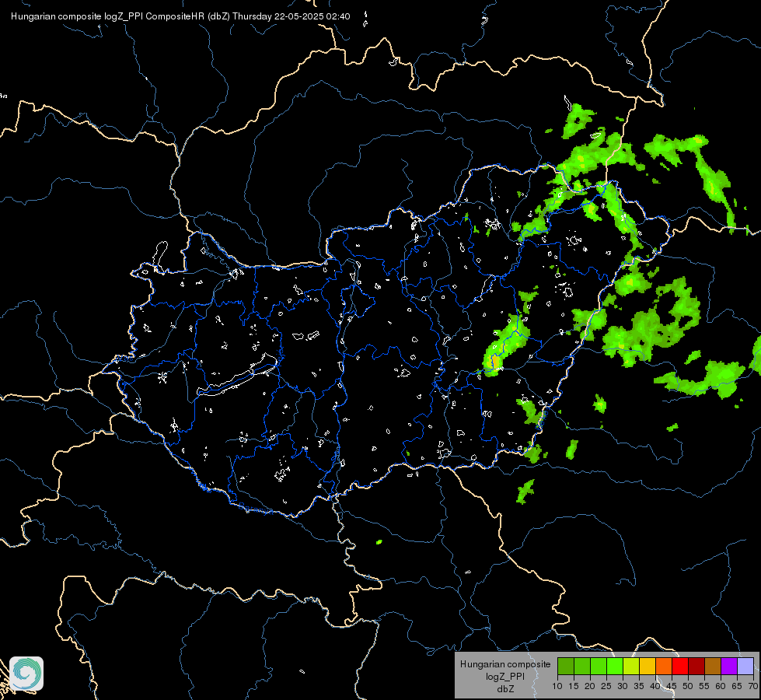Image resolution: width=761 pixels, height=700 pixels.
Task: Click Lake Balaton outline on the map
Action: point(237,376)
